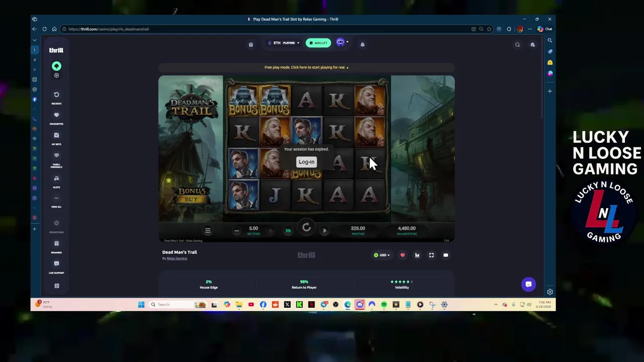The image size is (644, 362).
Task: Toggle the heart favourite button
Action: pos(403,255)
